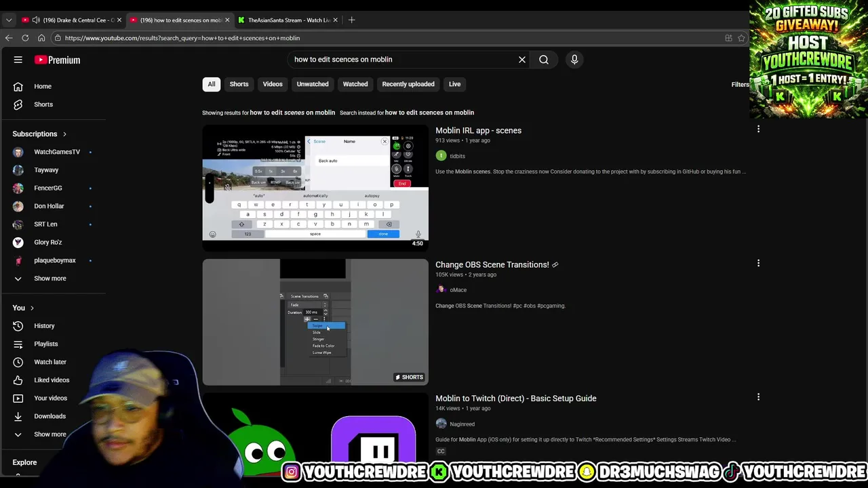Open the Moblin IRL app - scenes video title
Viewport: 868px width, 488px height.
(478, 131)
